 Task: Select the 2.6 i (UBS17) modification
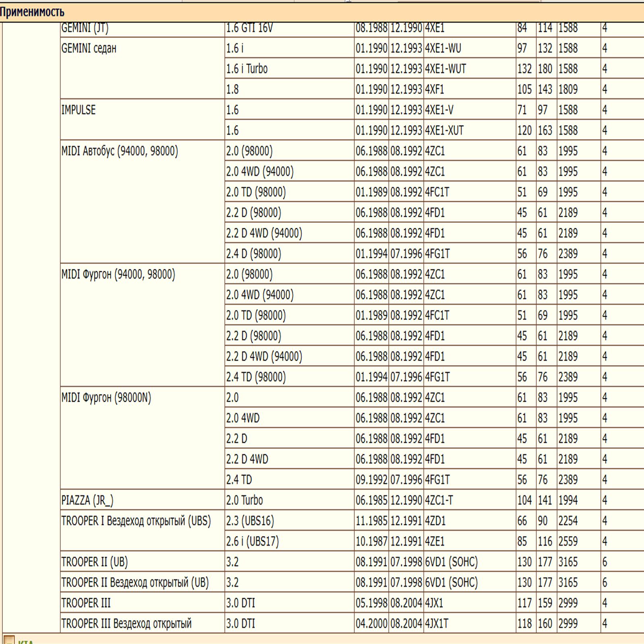point(252,541)
